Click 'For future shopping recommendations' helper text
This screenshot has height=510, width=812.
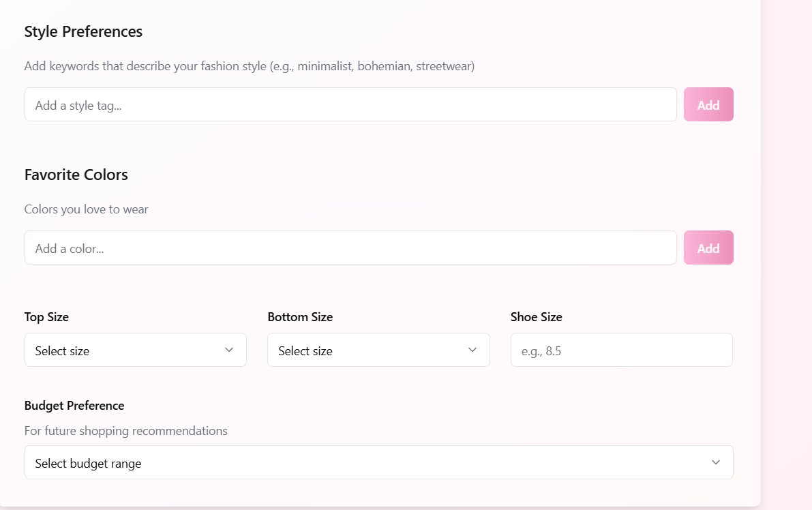coord(125,431)
